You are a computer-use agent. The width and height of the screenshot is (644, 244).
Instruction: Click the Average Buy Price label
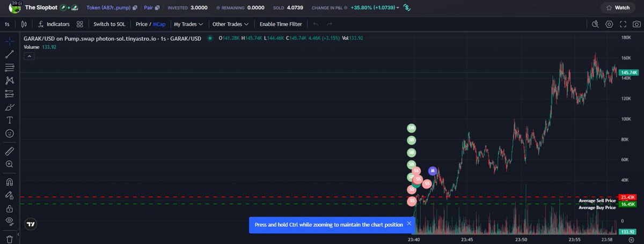(x=597, y=207)
